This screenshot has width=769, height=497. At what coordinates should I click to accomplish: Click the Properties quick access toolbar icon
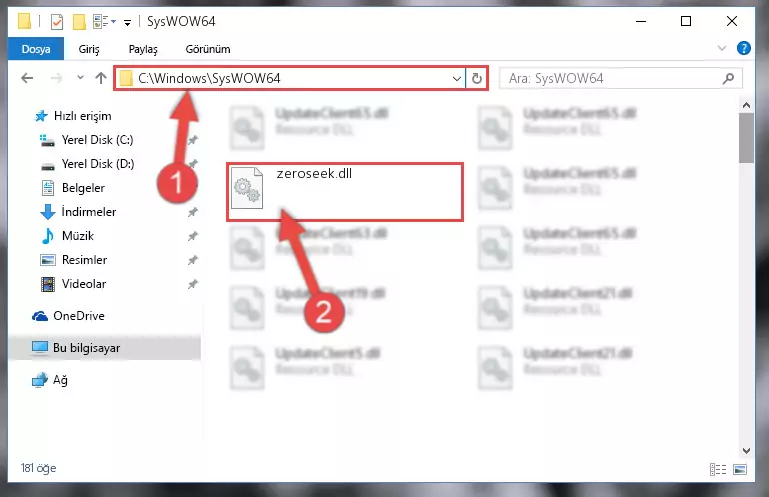coord(57,22)
